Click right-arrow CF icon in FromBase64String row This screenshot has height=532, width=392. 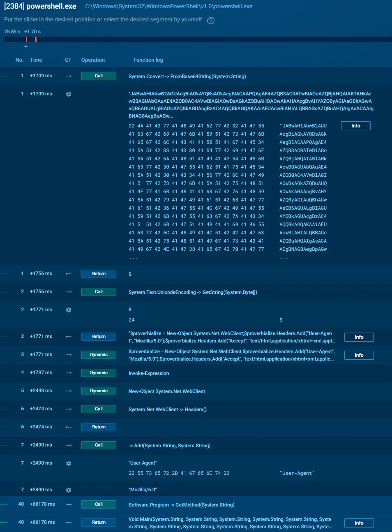click(69, 76)
